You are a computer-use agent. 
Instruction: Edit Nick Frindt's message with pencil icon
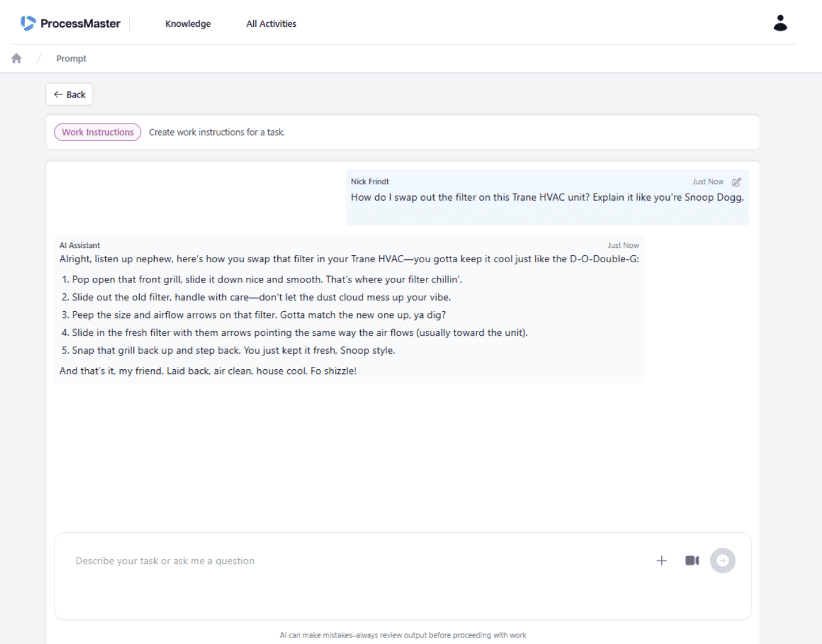[x=737, y=182]
